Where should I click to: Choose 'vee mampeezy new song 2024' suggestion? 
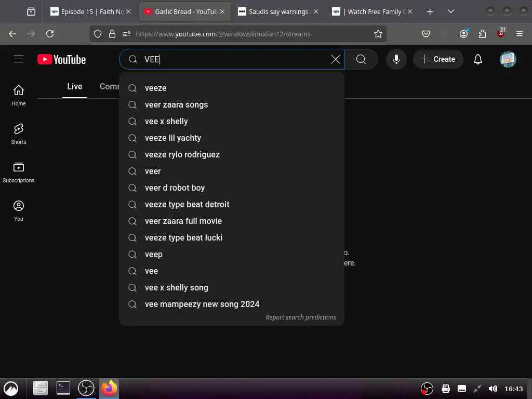pyautogui.click(x=232, y=304)
